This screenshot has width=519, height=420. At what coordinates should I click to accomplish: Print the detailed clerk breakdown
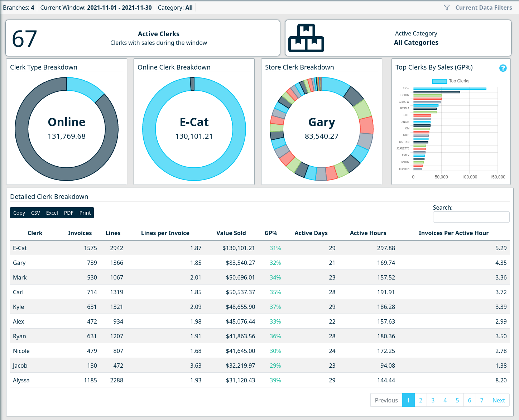click(85, 213)
